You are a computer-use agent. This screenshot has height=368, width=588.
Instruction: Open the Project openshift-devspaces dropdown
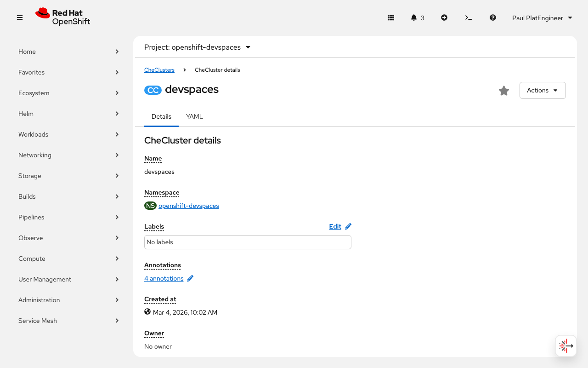[x=198, y=47]
